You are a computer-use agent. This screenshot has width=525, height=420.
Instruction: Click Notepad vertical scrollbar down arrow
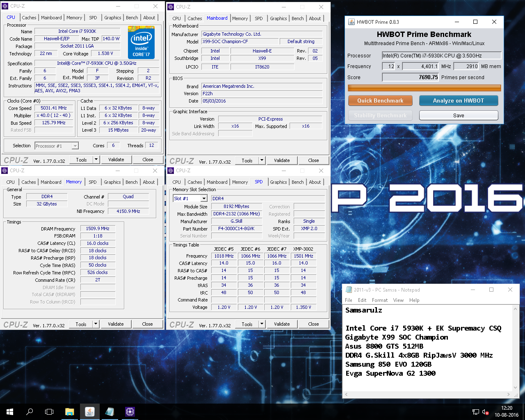point(516,388)
